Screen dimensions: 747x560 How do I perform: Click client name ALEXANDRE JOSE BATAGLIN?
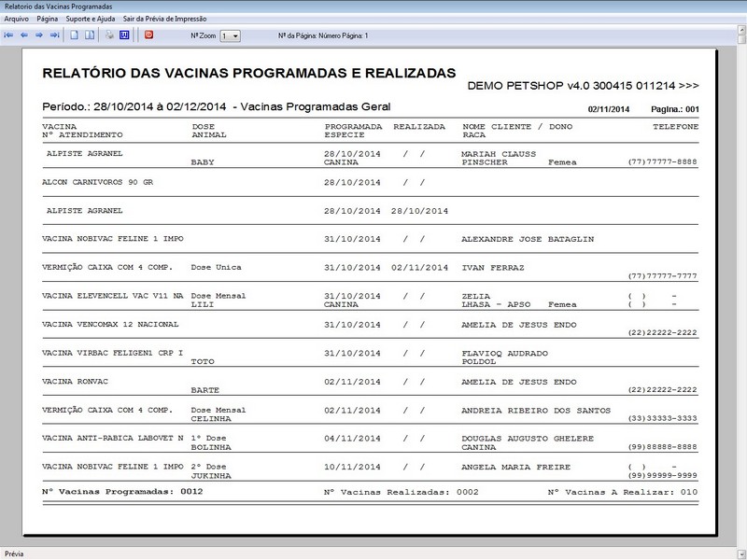point(528,239)
